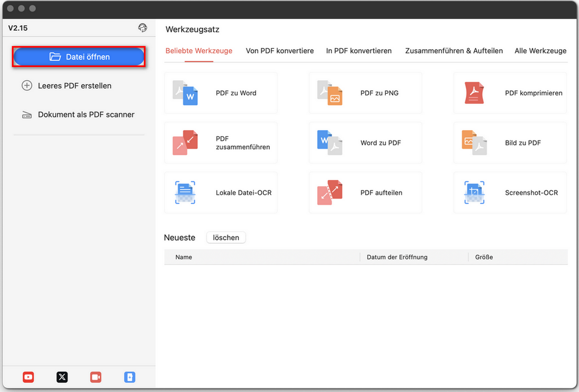Click the PDF zu Word tool icon
579x392 pixels.
(185, 93)
